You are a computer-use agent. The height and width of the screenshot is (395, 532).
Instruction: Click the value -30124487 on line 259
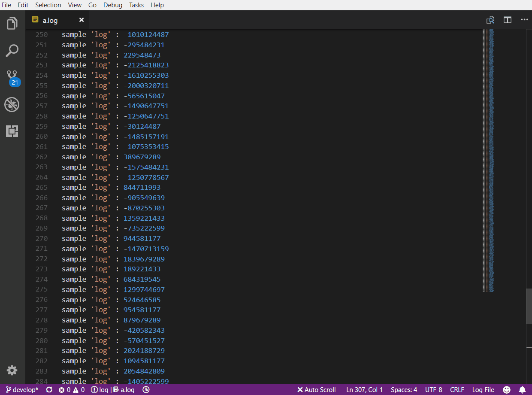coord(142,127)
